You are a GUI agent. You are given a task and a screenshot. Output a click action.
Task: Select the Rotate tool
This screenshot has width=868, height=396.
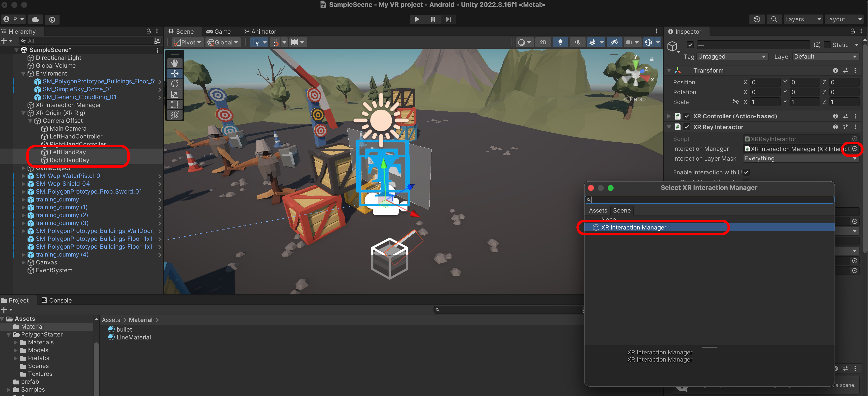[174, 84]
